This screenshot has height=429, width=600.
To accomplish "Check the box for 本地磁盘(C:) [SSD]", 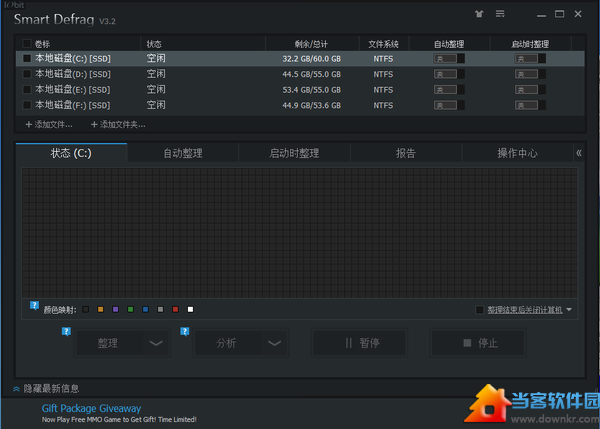I will point(27,58).
